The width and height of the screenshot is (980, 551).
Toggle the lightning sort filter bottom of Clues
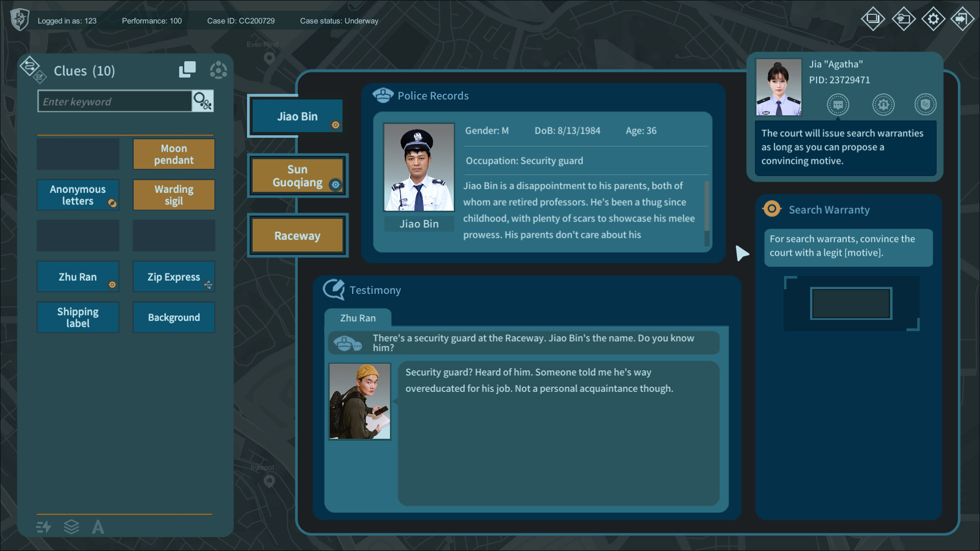(x=44, y=527)
